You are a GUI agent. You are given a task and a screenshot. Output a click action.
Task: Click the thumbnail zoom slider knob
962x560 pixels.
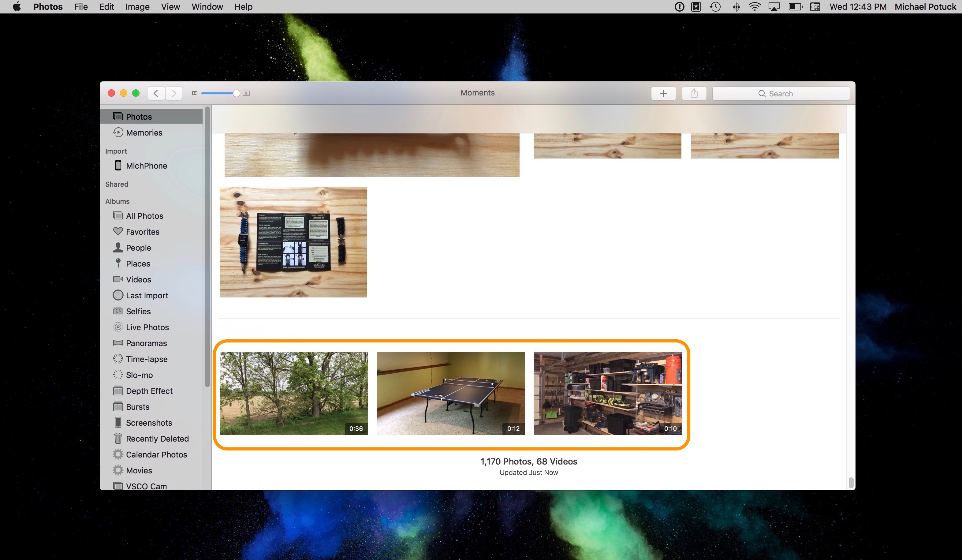[x=236, y=94]
